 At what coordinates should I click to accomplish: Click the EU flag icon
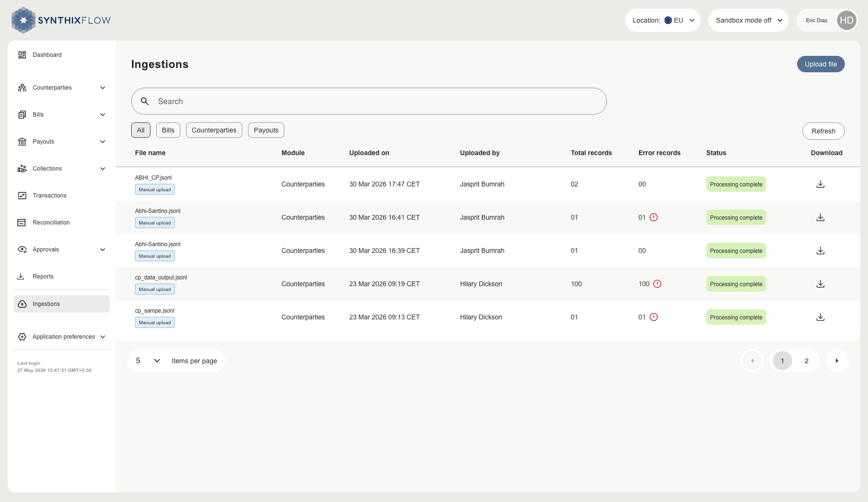click(668, 20)
